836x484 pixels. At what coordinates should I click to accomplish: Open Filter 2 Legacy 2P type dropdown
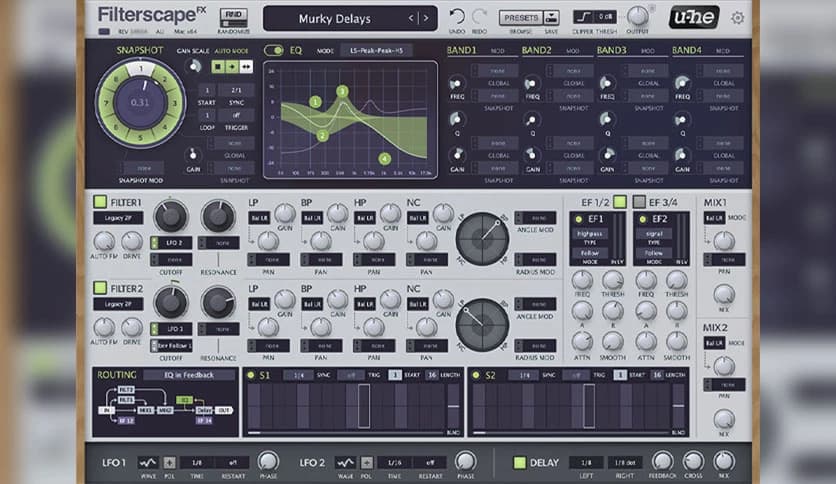point(118,304)
